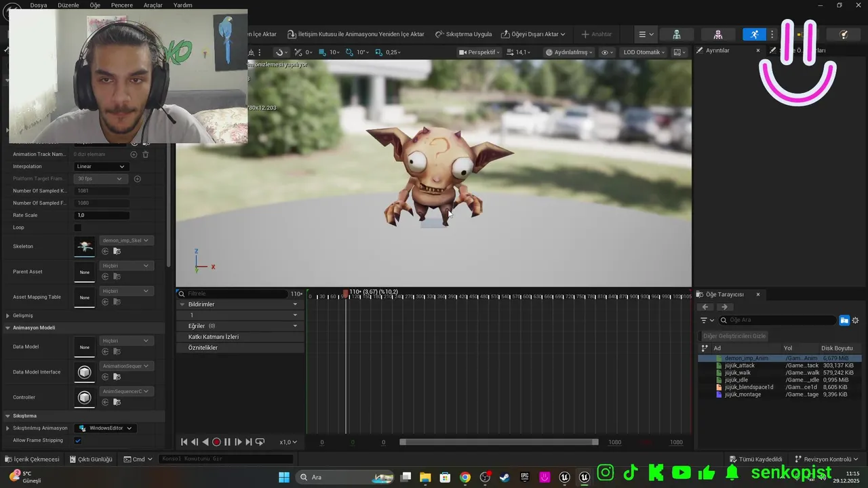The height and width of the screenshot is (488, 868).
Task: Open the camera speed 14,1 control
Action: coord(519,52)
